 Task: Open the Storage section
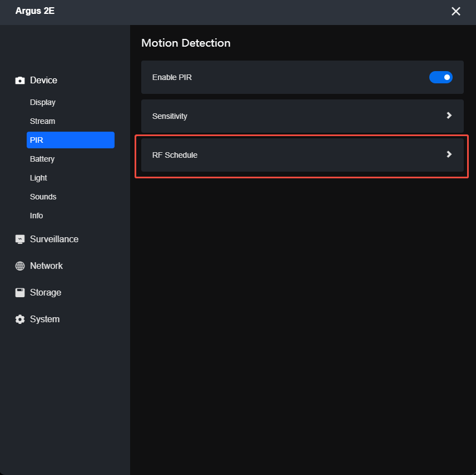[46, 293]
